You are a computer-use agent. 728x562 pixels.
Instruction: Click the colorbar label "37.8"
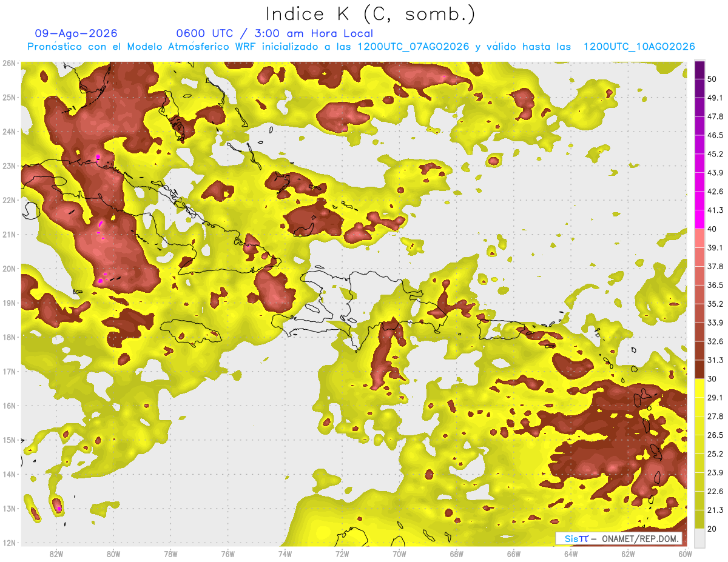pos(715,266)
